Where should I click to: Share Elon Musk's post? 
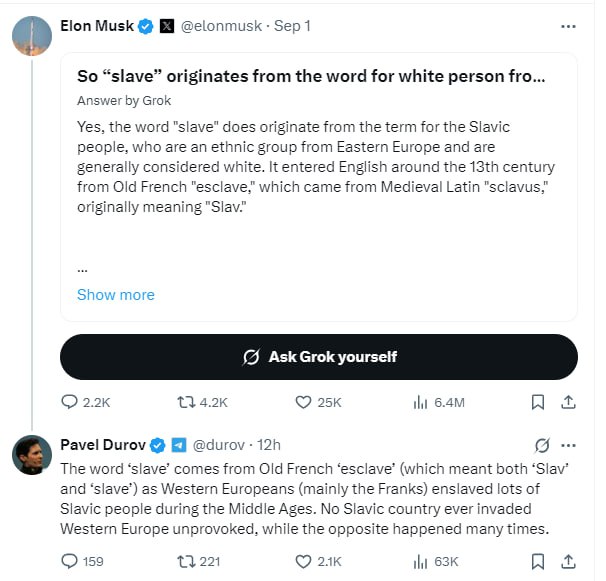568,402
